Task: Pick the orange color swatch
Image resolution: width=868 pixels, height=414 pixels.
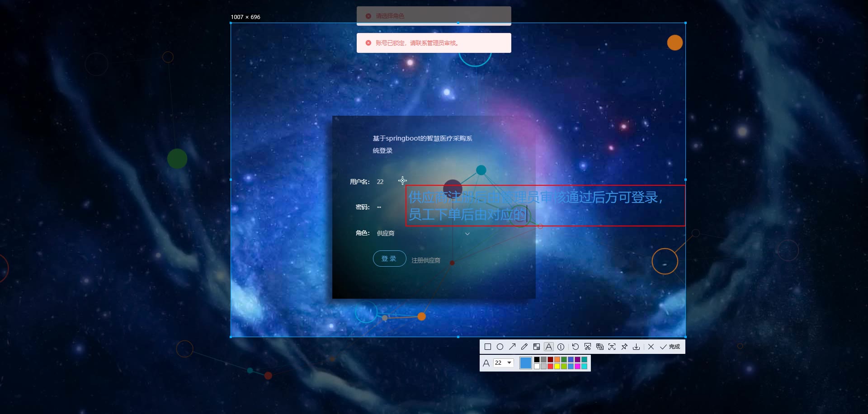Action: (x=557, y=360)
